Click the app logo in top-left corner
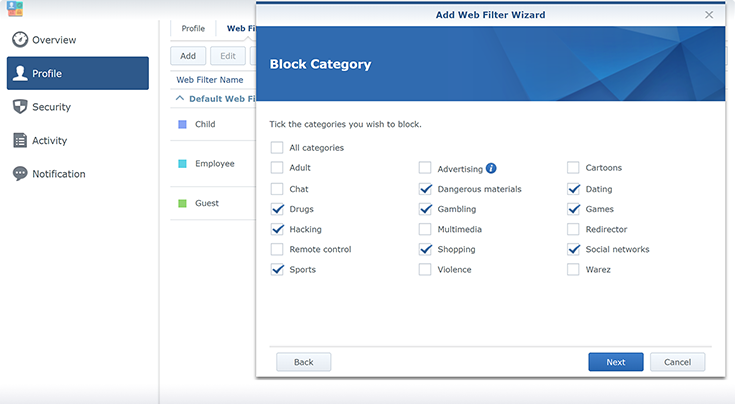 pos(14,10)
